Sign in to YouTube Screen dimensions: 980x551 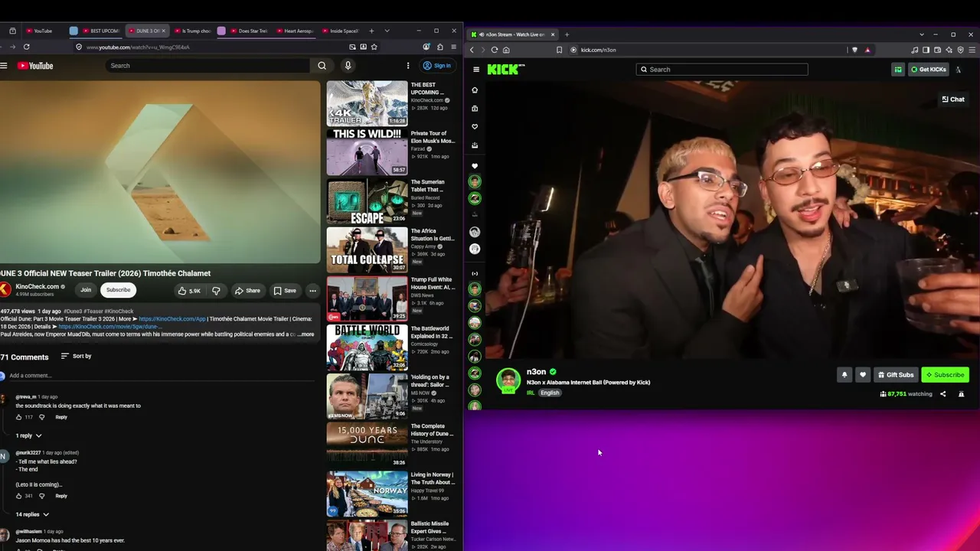436,66
